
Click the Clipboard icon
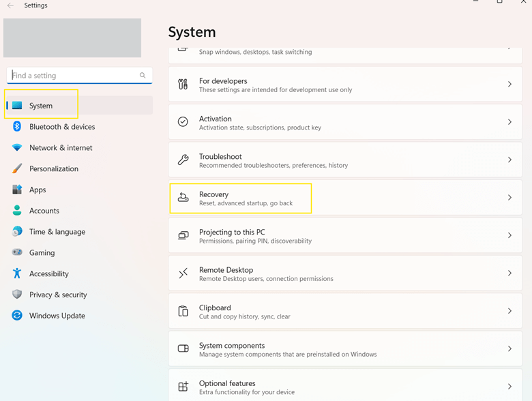click(183, 311)
